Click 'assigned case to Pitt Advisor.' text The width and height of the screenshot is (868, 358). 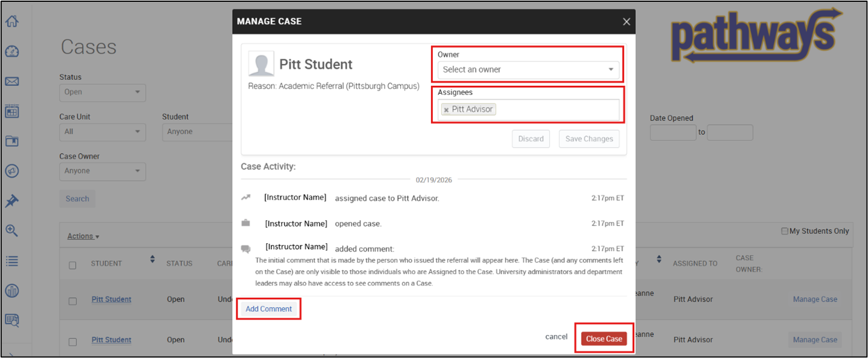pos(387,198)
